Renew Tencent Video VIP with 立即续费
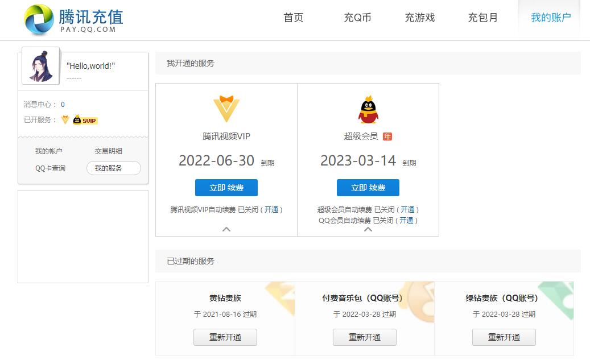Viewport: 590px width, 364px height. click(226, 188)
